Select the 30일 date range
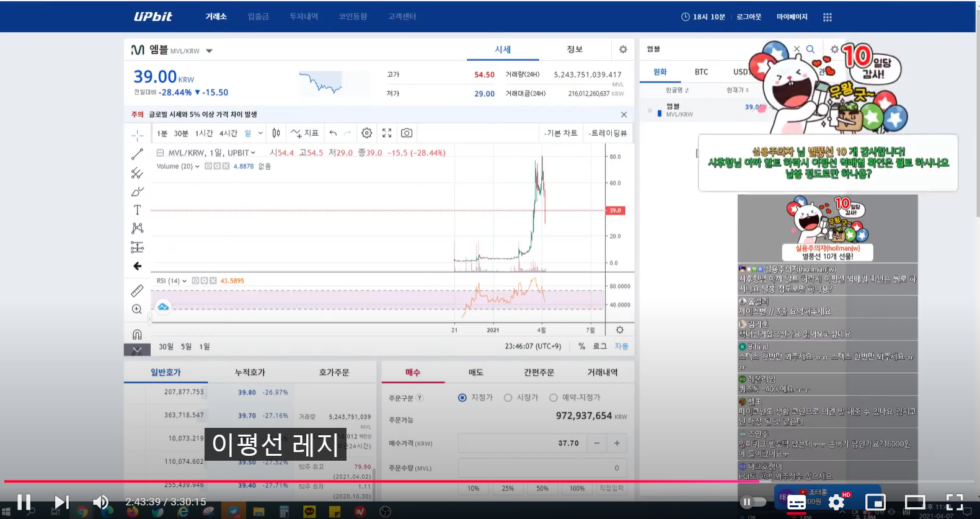 (166, 347)
